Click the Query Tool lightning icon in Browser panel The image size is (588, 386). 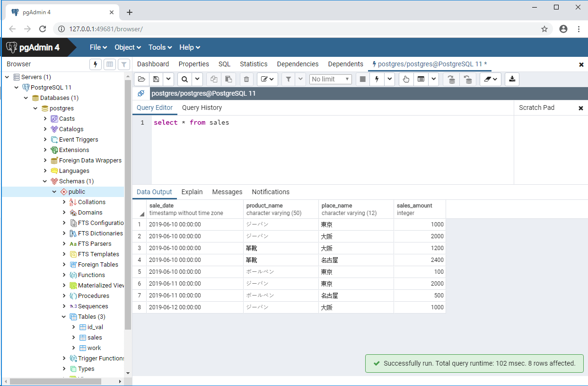[x=96, y=64]
